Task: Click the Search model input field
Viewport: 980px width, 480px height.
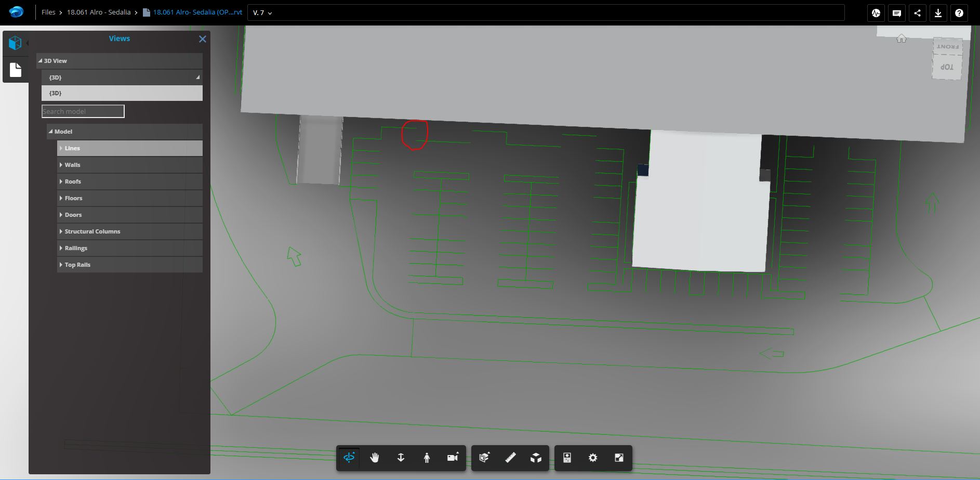Action: tap(83, 111)
